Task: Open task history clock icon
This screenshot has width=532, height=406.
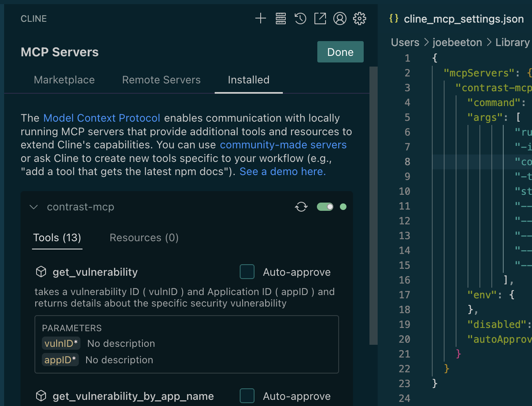Action: coord(300,18)
